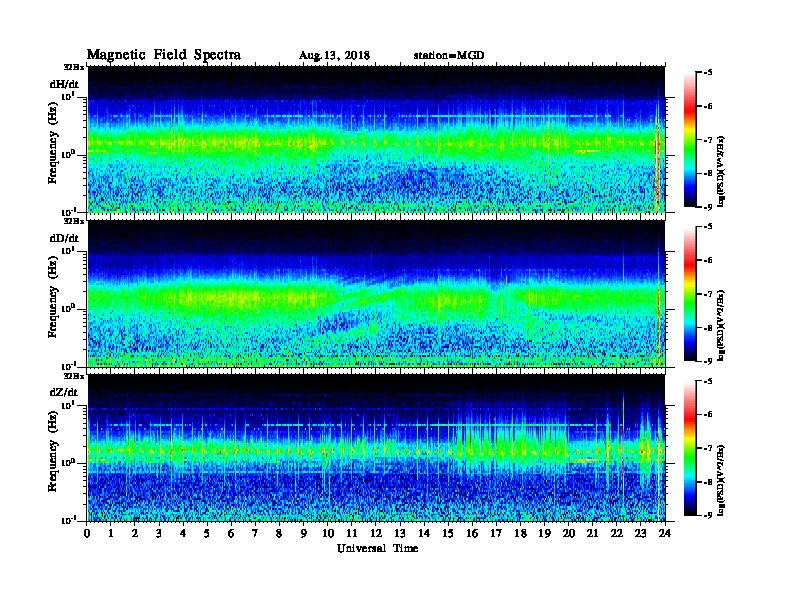Click hour '12' on the time axis
This screenshot has height=612, width=792.
pyautogui.click(x=376, y=533)
